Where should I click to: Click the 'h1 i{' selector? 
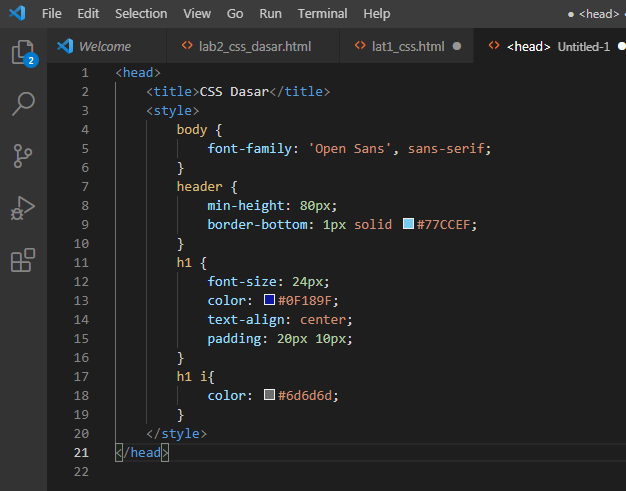point(196,376)
